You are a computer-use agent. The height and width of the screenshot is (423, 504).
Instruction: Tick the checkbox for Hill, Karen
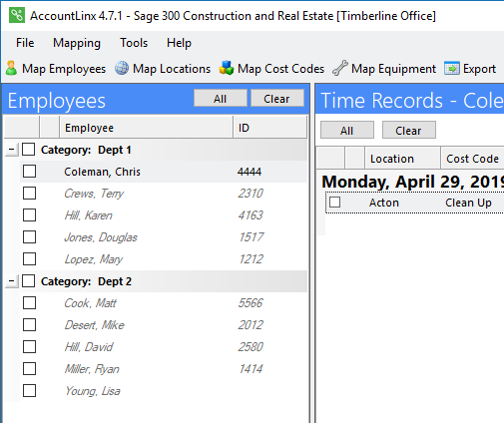[x=30, y=215]
